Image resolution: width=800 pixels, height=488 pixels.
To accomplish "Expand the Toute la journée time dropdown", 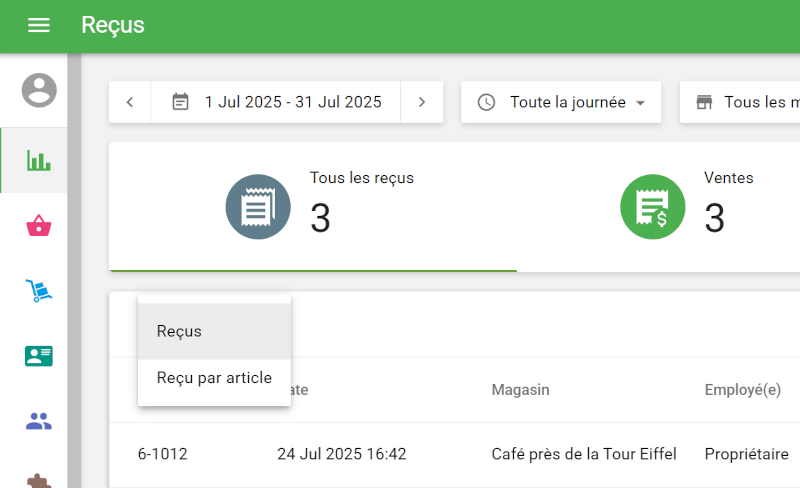I will 561,102.
